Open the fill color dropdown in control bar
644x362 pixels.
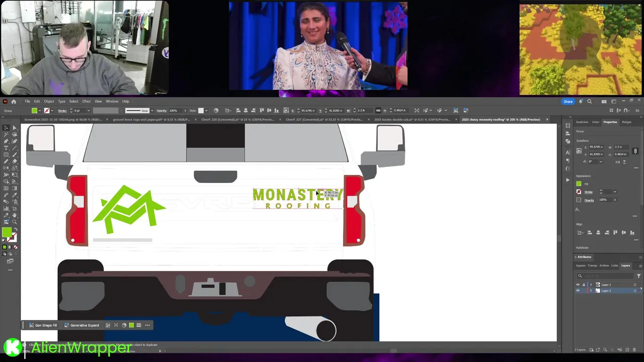[x=40, y=111]
